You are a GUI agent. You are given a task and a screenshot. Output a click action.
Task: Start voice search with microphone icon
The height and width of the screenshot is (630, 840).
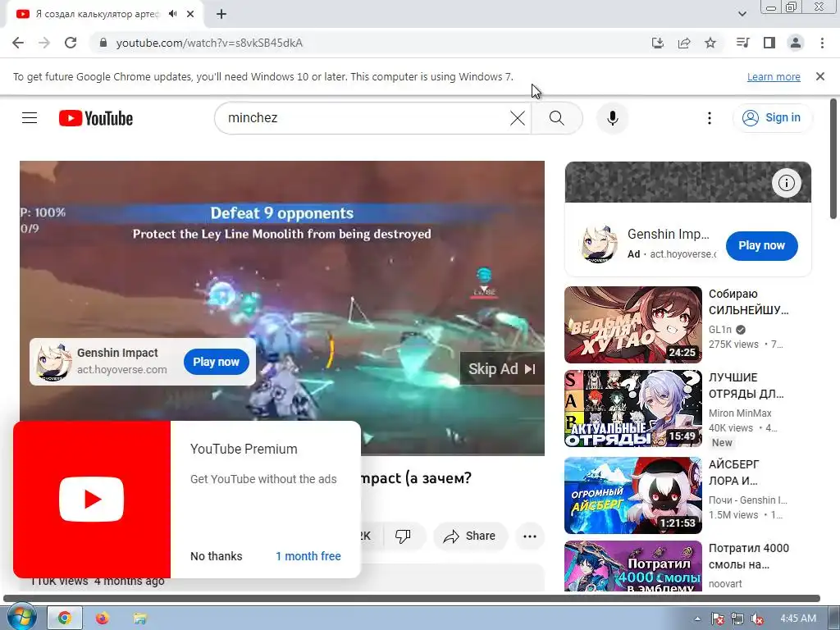pos(612,118)
